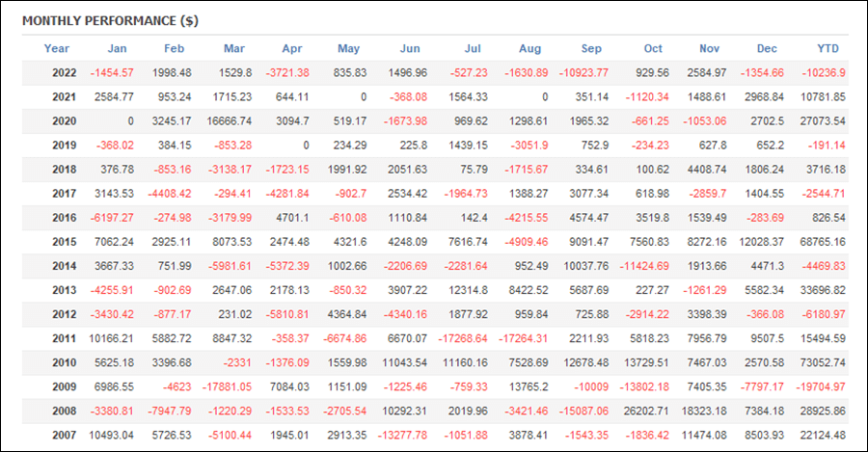Select the Jun column header

point(409,48)
